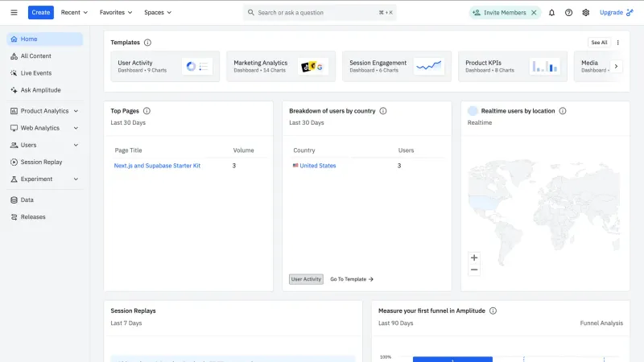
Task: Click the Top Pages info icon
Action: click(147, 111)
